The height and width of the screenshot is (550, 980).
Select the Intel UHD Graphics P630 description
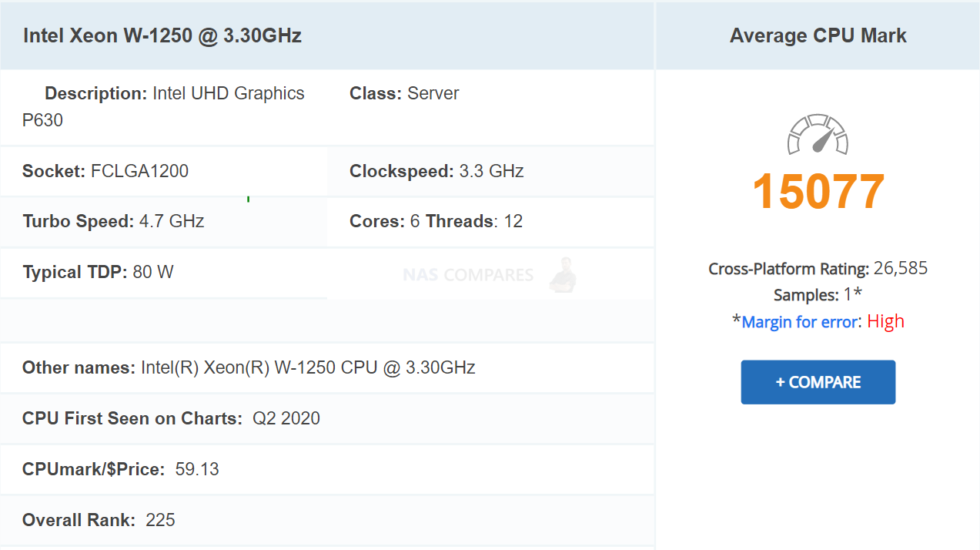(x=163, y=106)
